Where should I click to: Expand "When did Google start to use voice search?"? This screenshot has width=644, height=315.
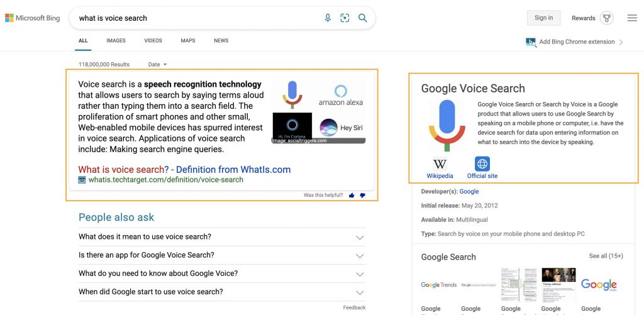click(x=222, y=292)
